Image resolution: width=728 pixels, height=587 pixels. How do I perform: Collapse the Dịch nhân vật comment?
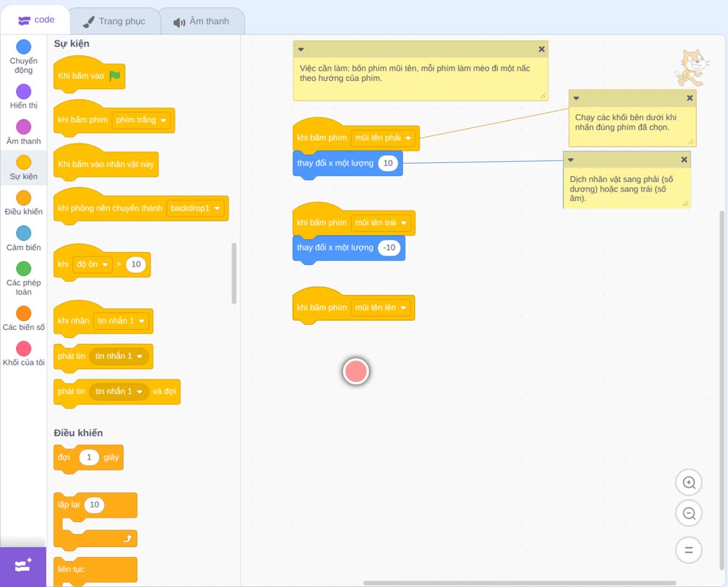coord(571,159)
